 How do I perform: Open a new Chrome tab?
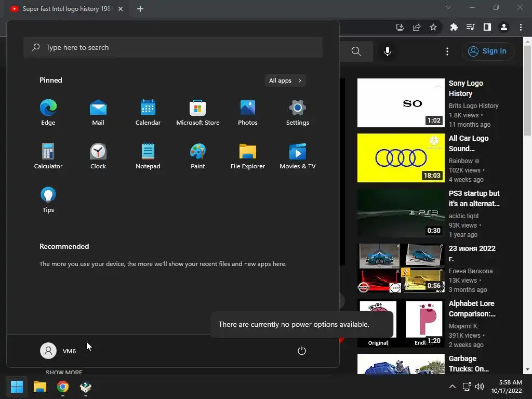coord(140,9)
